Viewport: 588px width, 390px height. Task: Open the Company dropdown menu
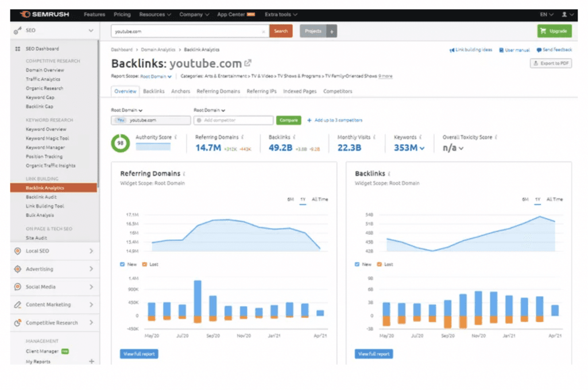[x=194, y=14]
